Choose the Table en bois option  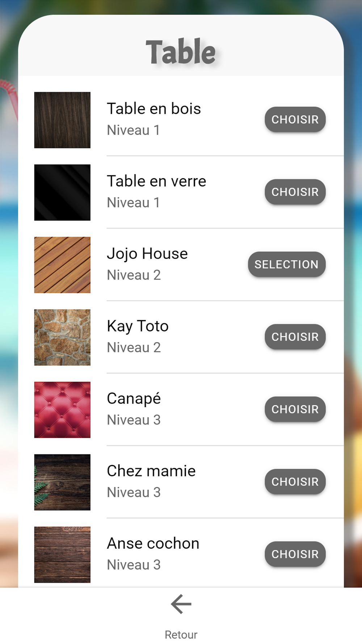pos(295,120)
